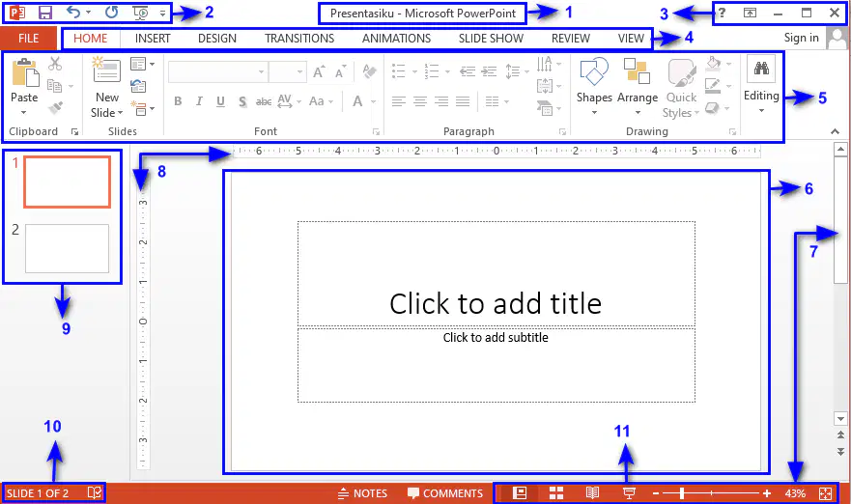Open the PowerPoint Help question mark

(x=722, y=13)
